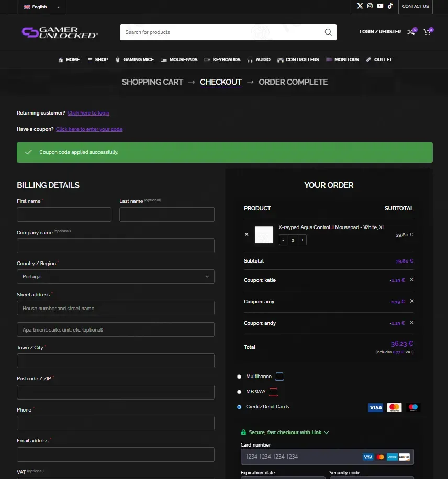Screen dimensions: 448x479
Task: Expand the Country / Region dropdown
Action: point(116,277)
